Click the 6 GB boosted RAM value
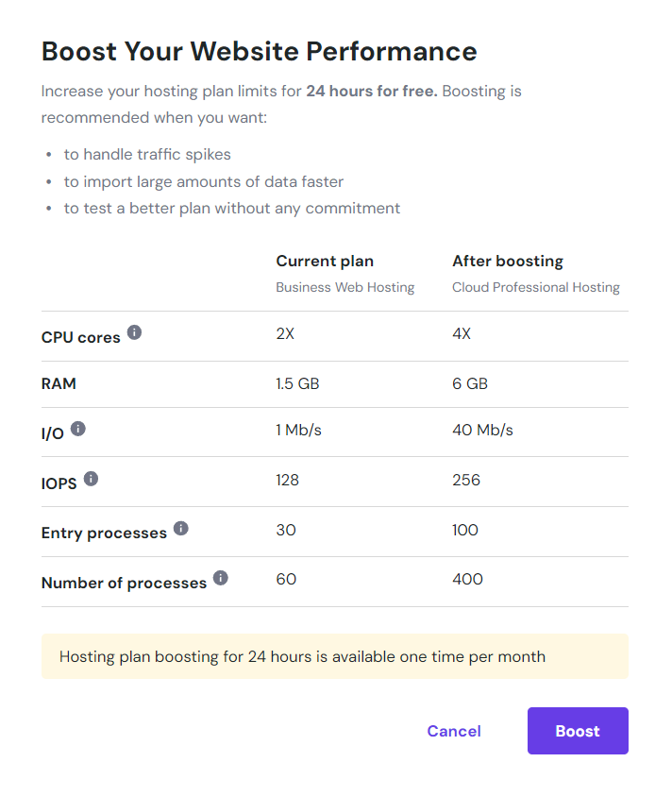 tap(470, 384)
